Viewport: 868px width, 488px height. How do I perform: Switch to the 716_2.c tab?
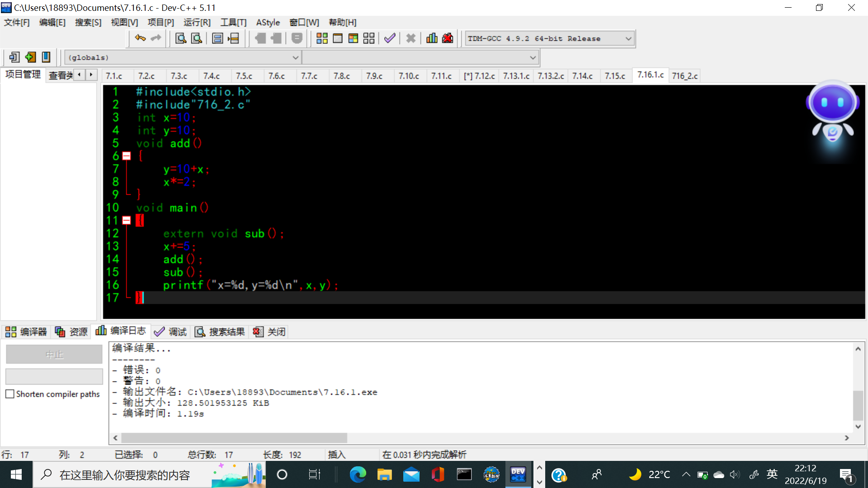click(685, 76)
